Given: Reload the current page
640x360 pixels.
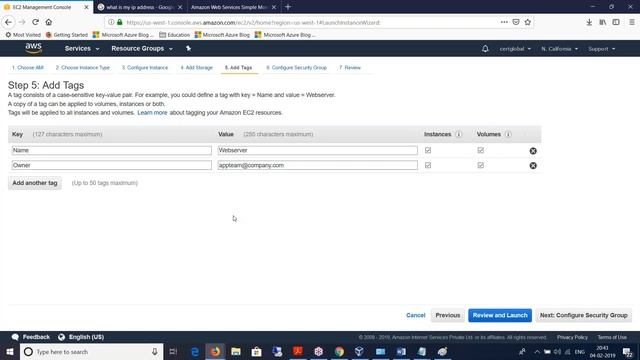Looking at the screenshot, I should coord(36,22).
